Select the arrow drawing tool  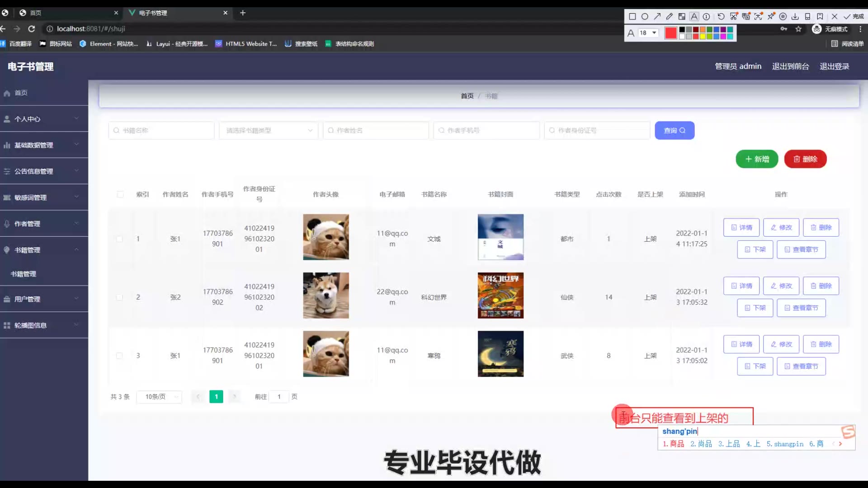click(x=657, y=17)
